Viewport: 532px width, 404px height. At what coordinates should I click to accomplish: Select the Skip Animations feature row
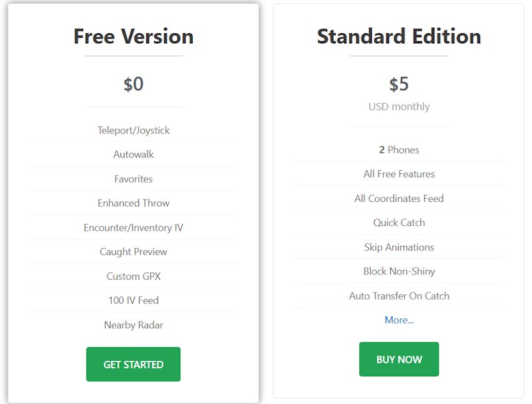399,247
